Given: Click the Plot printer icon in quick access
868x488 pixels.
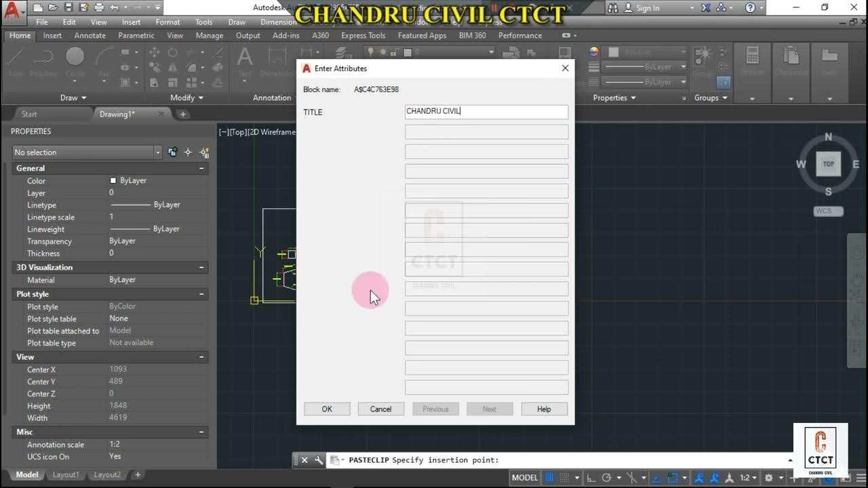Looking at the screenshot, I should pos(99,8).
